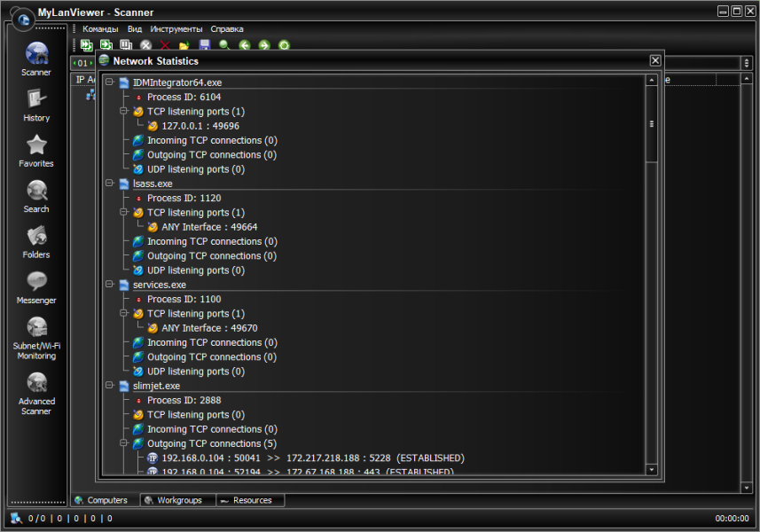Select Process ID: 1120 row
Image resolution: width=760 pixels, height=532 pixels.
184,198
